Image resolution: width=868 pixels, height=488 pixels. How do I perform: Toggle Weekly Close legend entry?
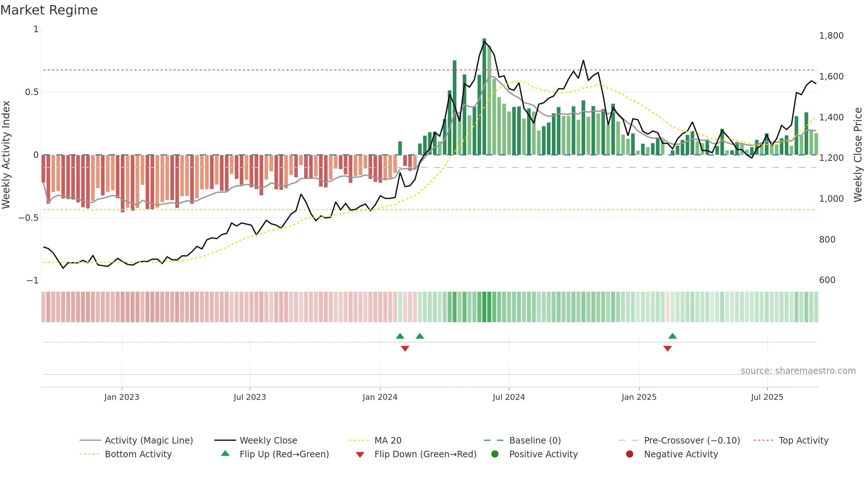pos(256,440)
